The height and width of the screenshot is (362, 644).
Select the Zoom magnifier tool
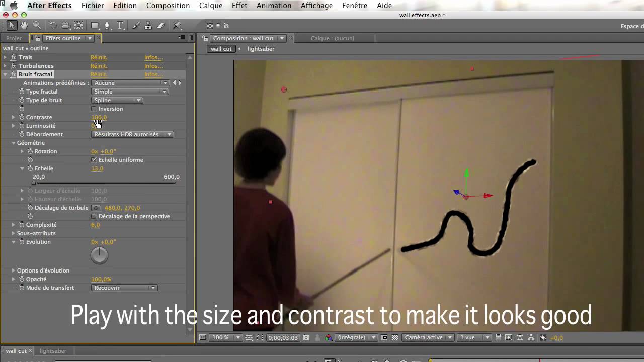(37, 25)
